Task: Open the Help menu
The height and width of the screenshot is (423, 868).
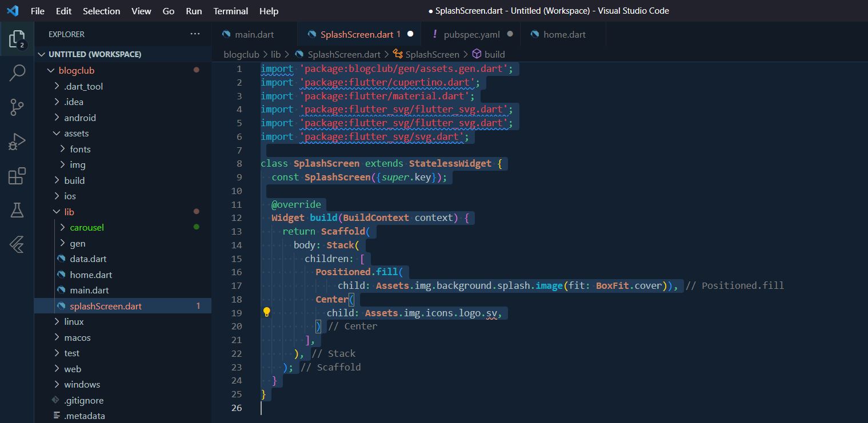Action: (x=269, y=11)
